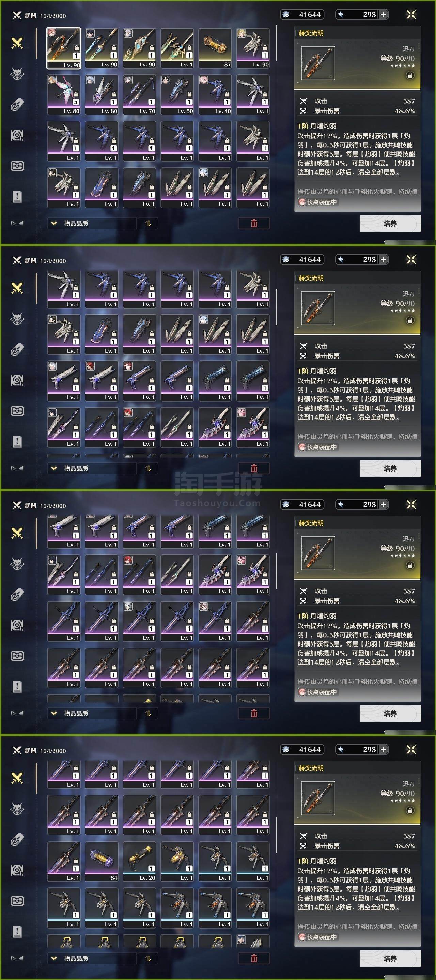Screen dimensions: 436x980
Task: Click the 长离 avatar icon on top panel's equipped label
Action: (302, 202)
